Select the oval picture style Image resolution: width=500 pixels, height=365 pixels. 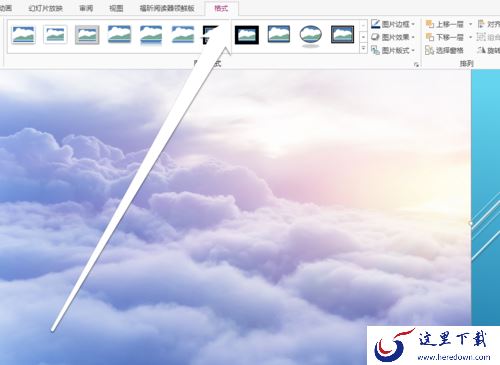pyautogui.click(x=311, y=35)
